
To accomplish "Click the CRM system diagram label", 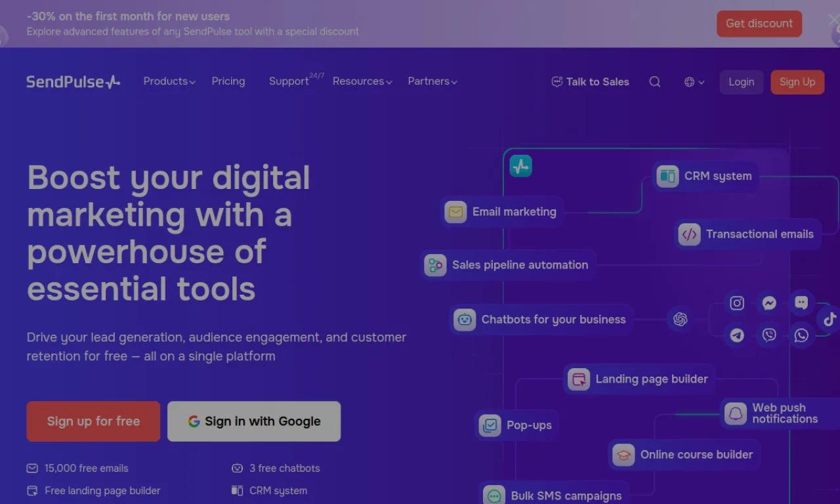I will [x=718, y=177].
